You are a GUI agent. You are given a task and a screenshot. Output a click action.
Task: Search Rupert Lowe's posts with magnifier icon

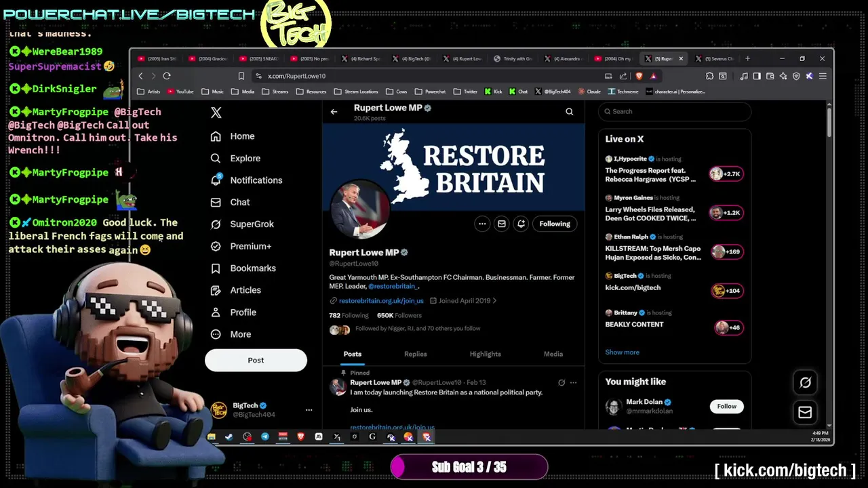coord(570,112)
